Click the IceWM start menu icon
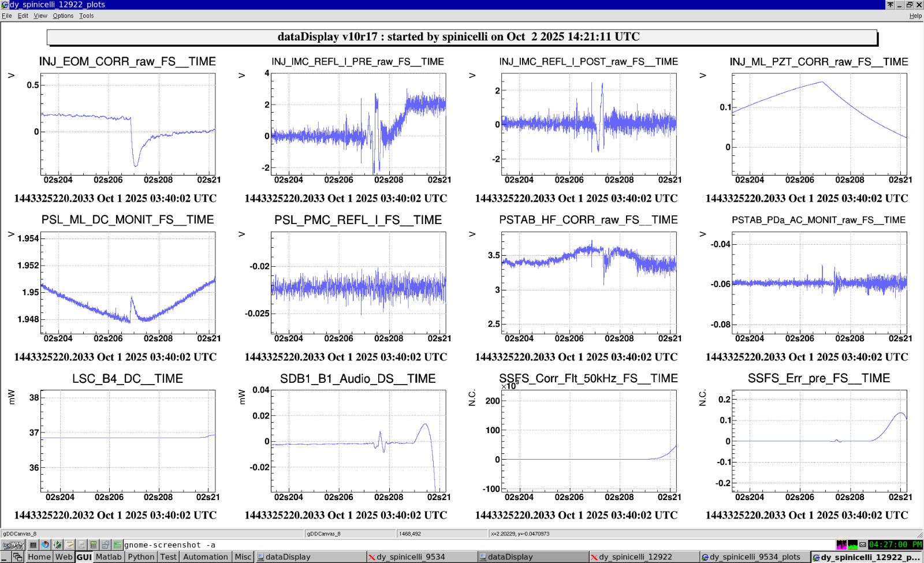 [x=12, y=545]
